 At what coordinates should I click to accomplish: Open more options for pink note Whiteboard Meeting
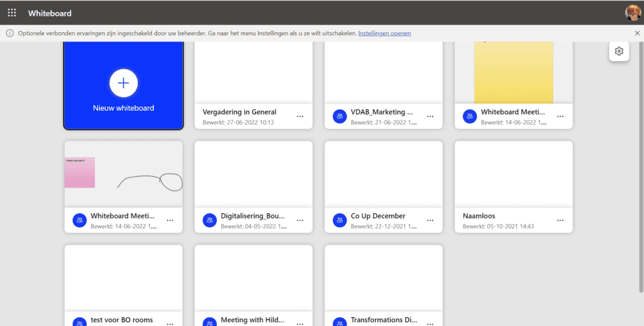(170, 220)
